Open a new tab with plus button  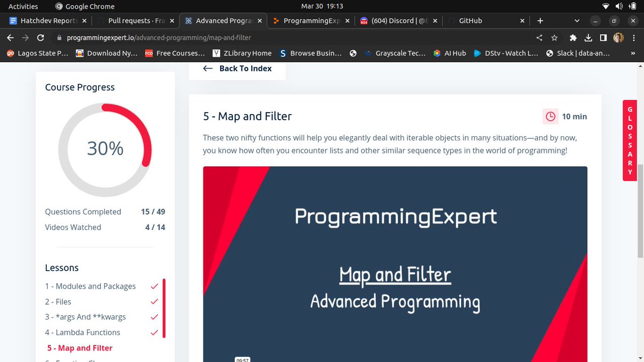pos(540,21)
